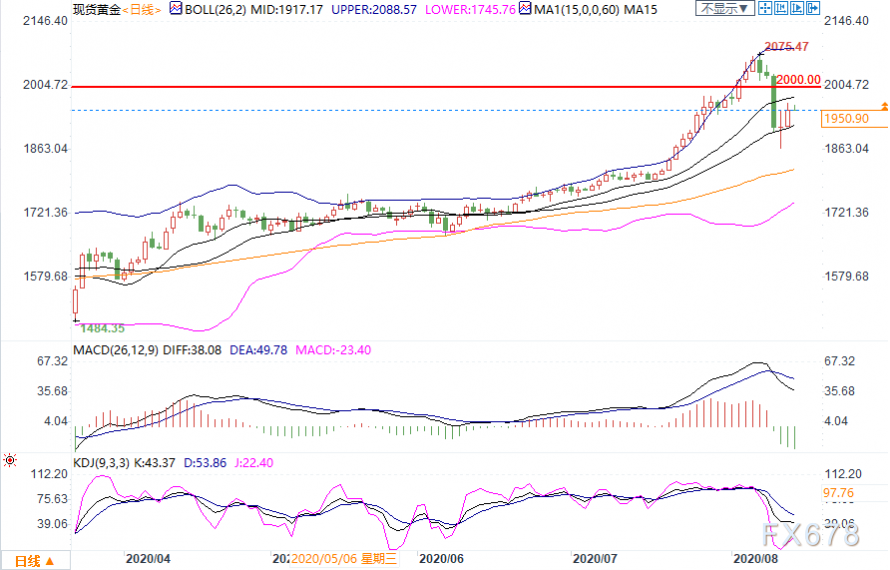The image size is (890, 570).
Task: Click the 2020/08 date axis label
Action: (x=755, y=559)
